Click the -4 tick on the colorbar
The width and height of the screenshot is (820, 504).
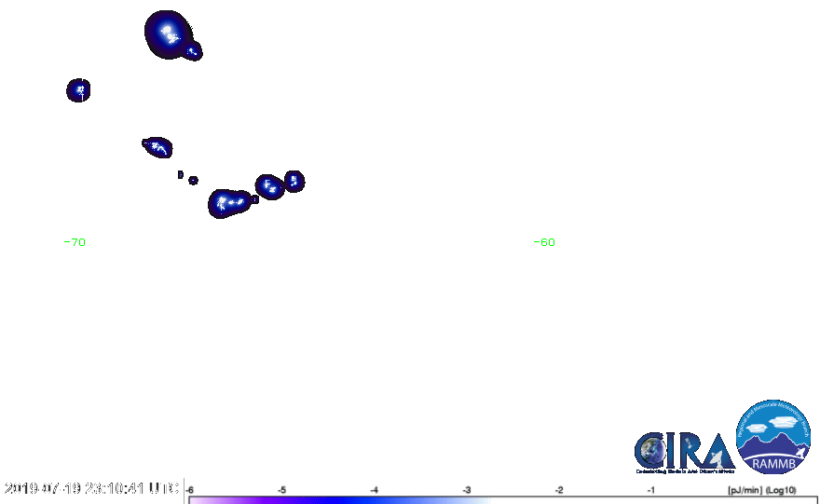tap(374, 489)
